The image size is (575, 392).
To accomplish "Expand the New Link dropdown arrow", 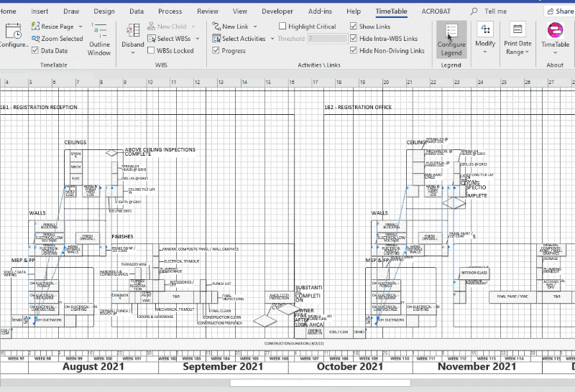I will pyautogui.click(x=255, y=27).
